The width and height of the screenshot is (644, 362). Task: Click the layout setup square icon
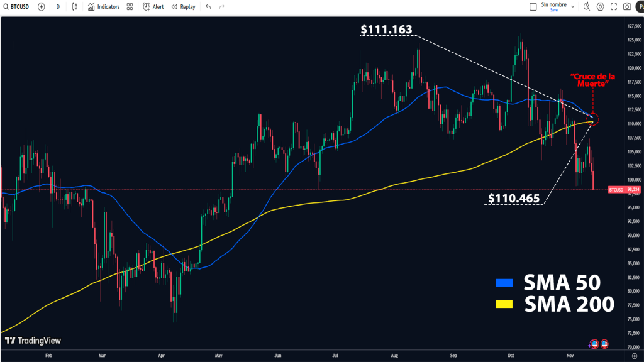click(x=532, y=7)
